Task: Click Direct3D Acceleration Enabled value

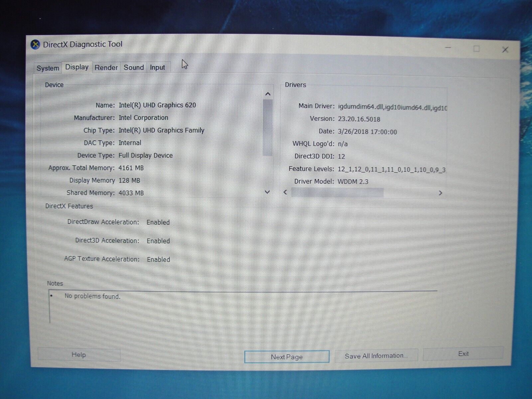Action: (158, 241)
